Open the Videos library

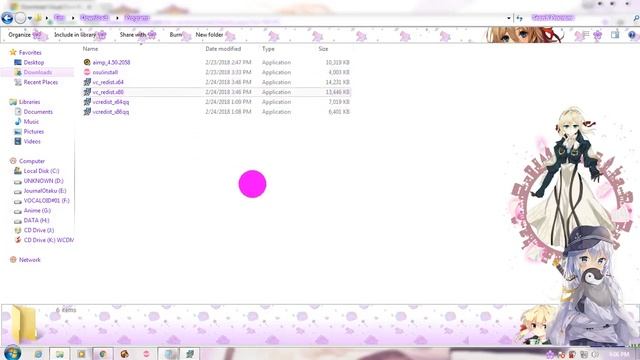32,141
